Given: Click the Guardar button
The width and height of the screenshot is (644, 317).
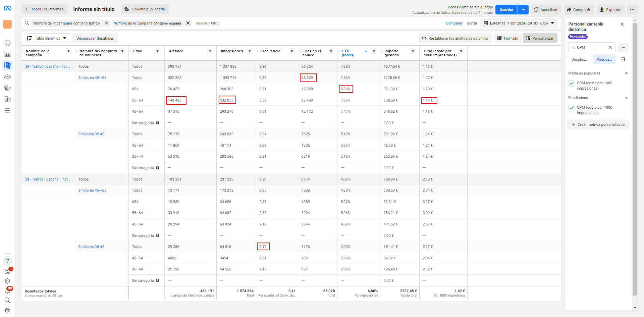Looking at the screenshot, I should [x=506, y=10].
